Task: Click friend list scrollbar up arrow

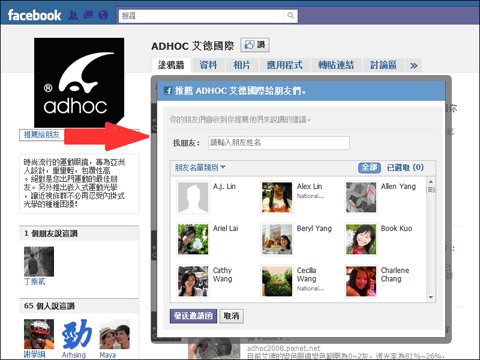Action: pyautogui.click(x=431, y=182)
